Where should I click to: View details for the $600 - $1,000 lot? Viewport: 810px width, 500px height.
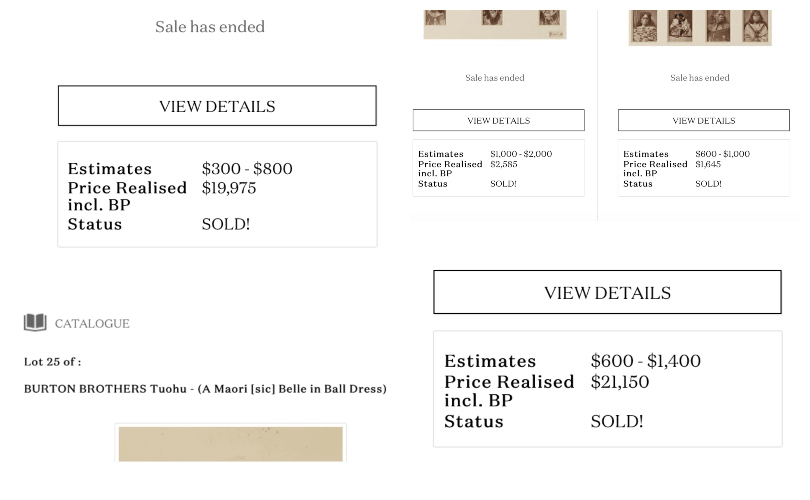(703, 120)
